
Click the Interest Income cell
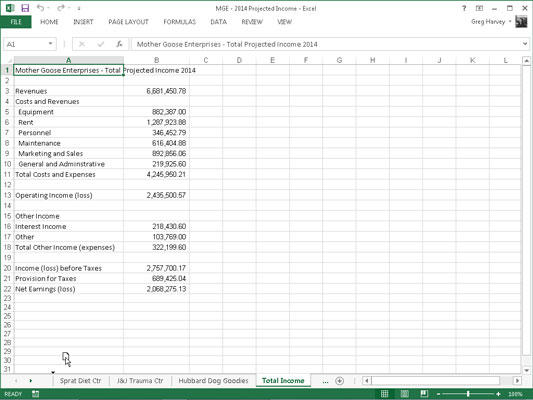pyautogui.click(x=69, y=226)
